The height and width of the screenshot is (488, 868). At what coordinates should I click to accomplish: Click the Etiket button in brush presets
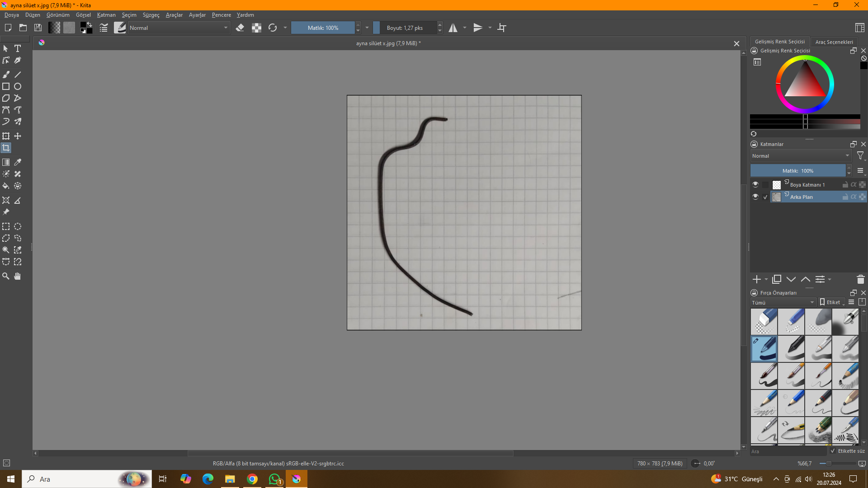pyautogui.click(x=832, y=302)
